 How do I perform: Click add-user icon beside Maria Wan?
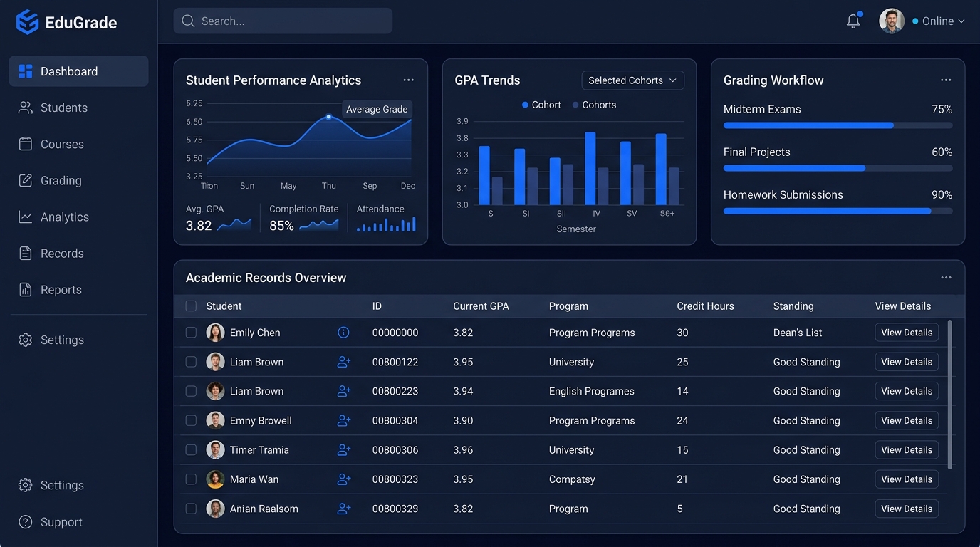tap(344, 479)
